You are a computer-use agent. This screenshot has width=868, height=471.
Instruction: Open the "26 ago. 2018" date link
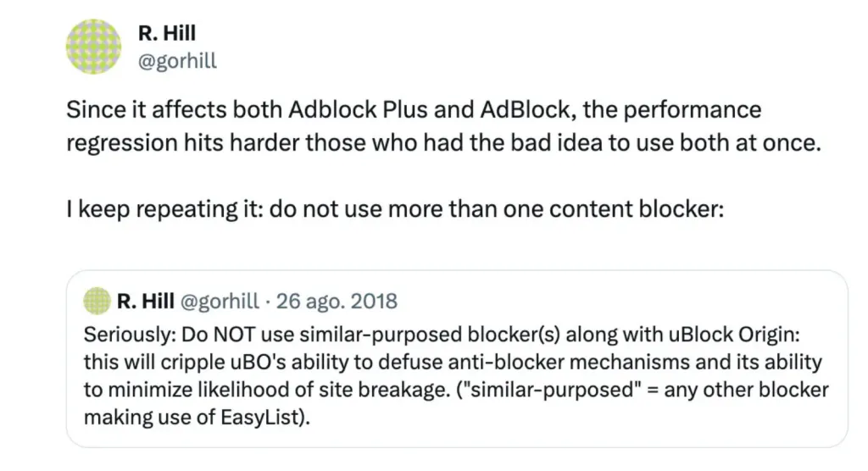[337, 301]
